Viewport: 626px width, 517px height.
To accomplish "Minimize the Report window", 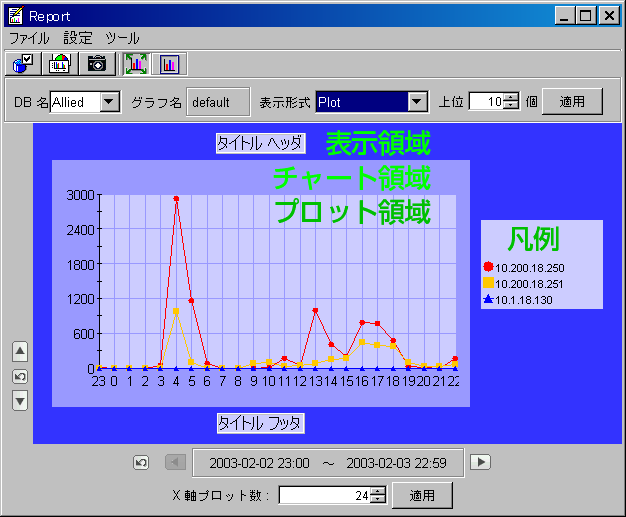I will [565, 16].
